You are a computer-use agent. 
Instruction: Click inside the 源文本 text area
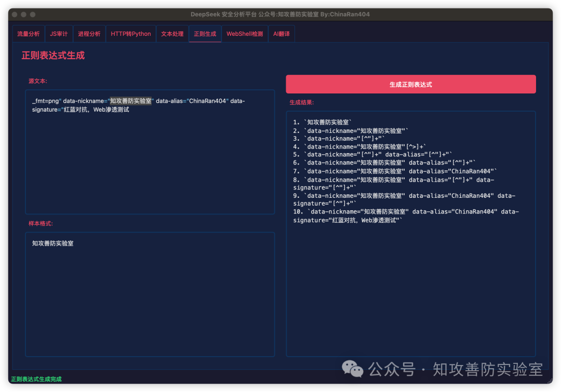tap(150, 161)
